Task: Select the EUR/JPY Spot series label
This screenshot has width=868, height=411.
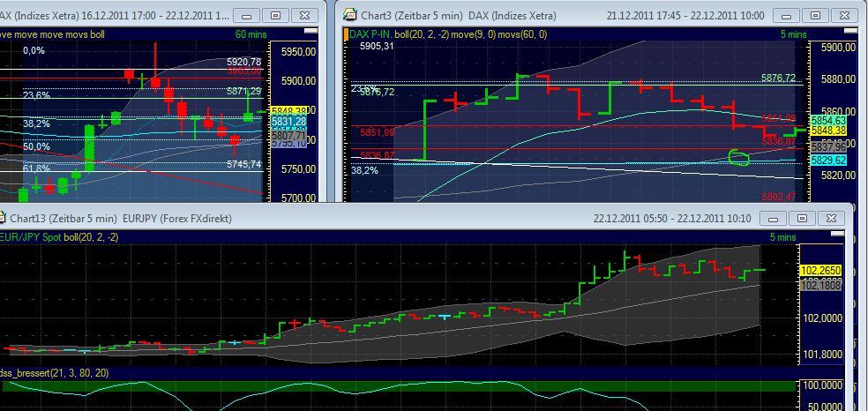Action: tap(31, 237)
